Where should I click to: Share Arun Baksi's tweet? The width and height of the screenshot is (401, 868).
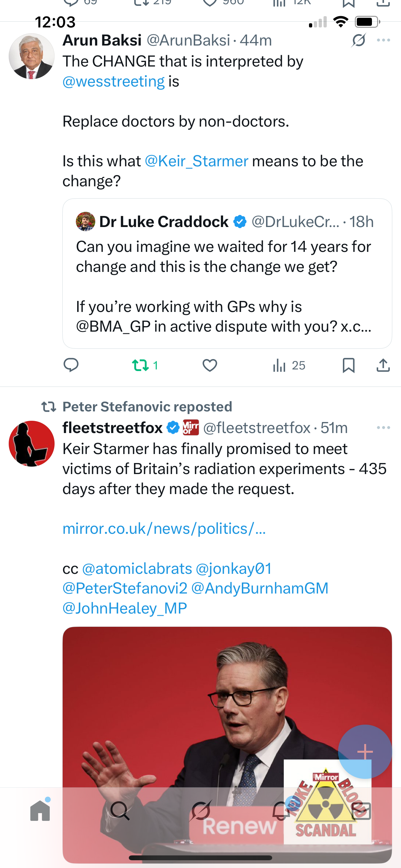[383, 365]
